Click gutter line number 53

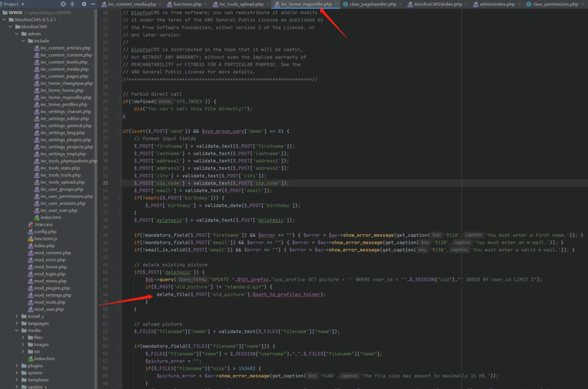[105, 331]
